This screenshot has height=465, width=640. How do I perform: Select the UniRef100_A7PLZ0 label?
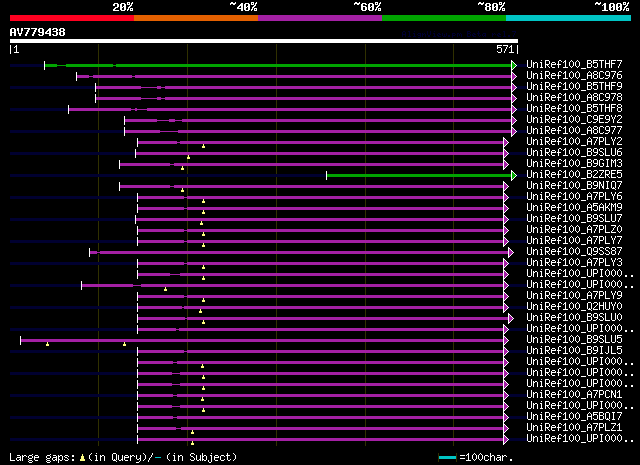[574, 230]
